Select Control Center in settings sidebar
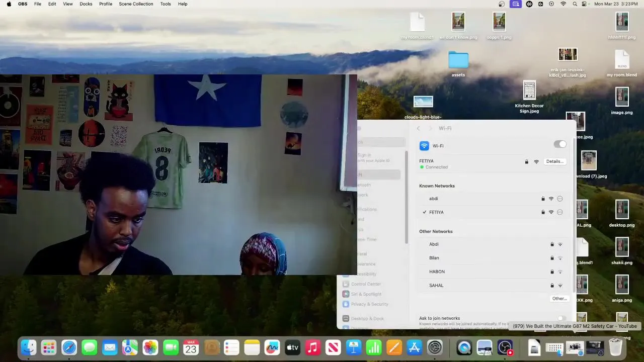This screenshot has width=644, height=362. [x=366, y=284]
